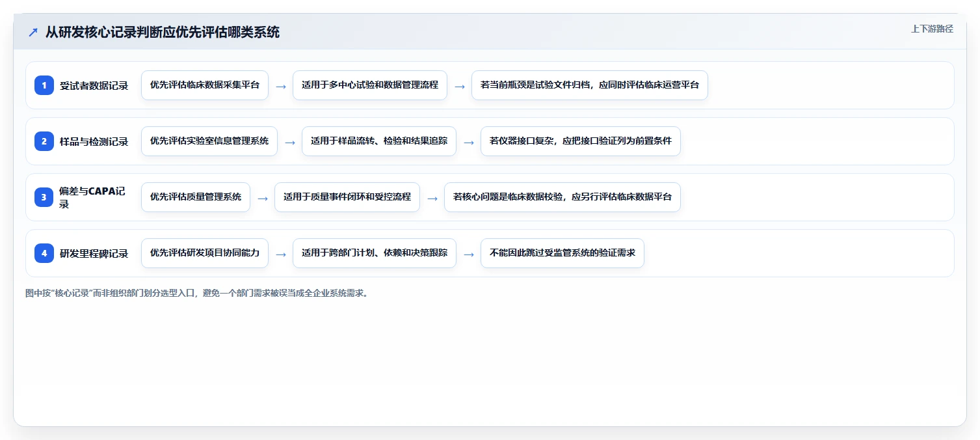Click the 优先评估质量管理系统 box

[x=196, y=197]
